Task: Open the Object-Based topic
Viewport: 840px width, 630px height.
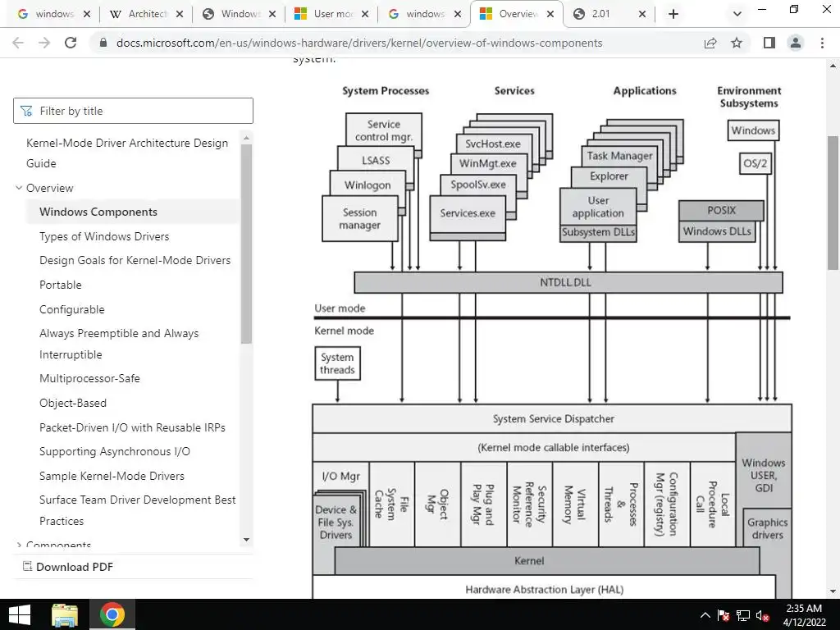Action: [x=73, y=403]
